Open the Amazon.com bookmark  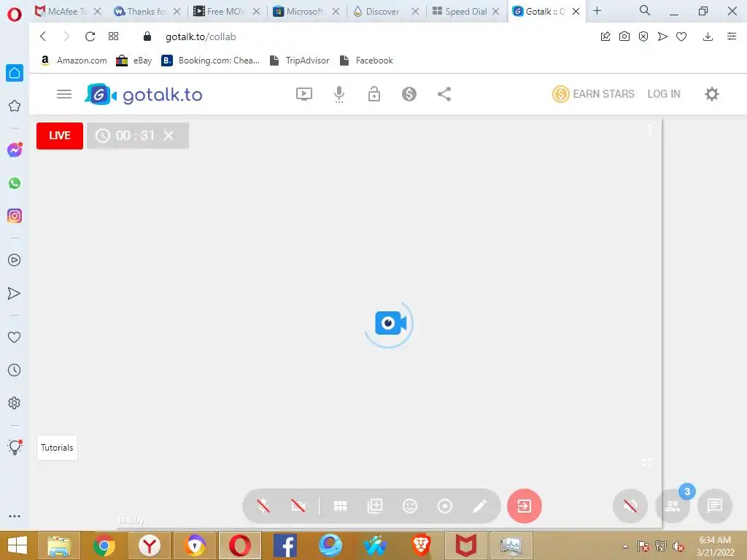(74, 61)
